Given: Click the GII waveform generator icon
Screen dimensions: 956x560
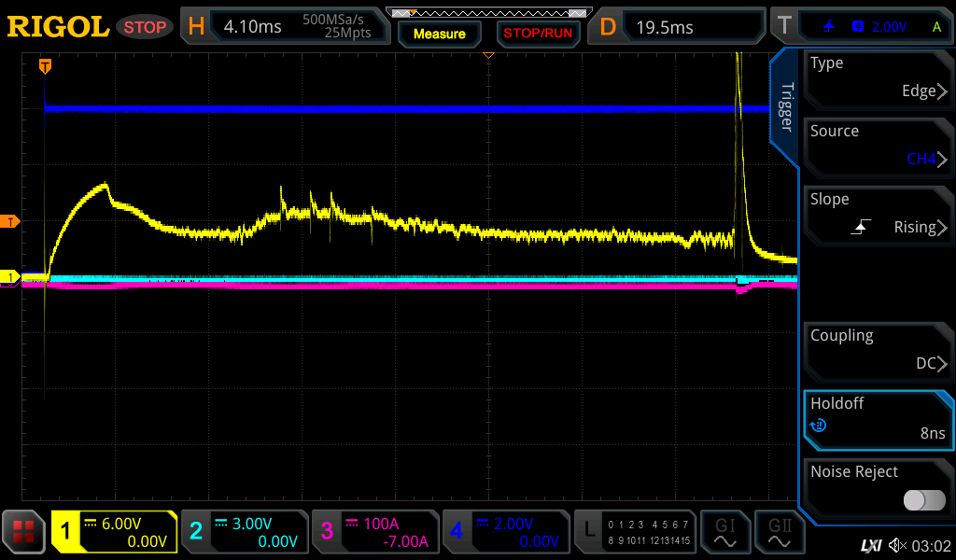Looking at the screenshot, I should 778,532.
